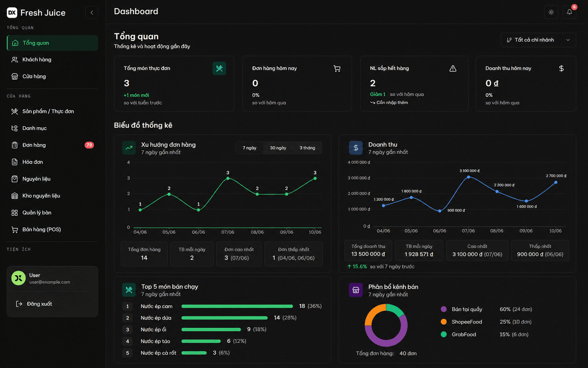
Task: Click the user avatar icon
Action: [x=19, y=278]
